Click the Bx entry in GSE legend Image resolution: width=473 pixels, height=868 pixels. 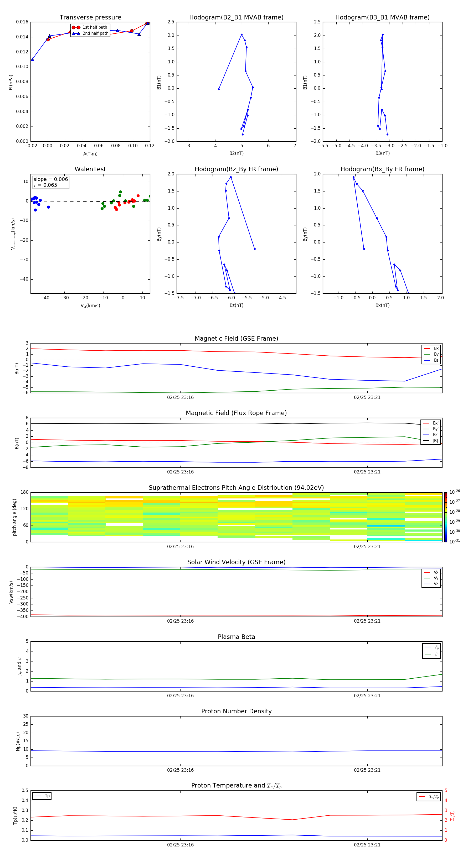[431, 349]
